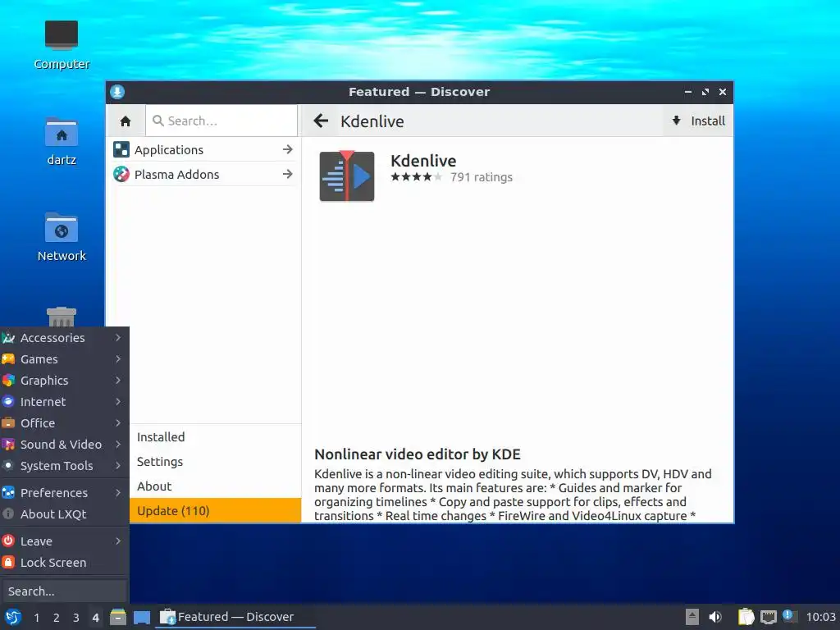840x630 pixels.
Task: Open the Preferences menu entry
Action: (64, 493)
